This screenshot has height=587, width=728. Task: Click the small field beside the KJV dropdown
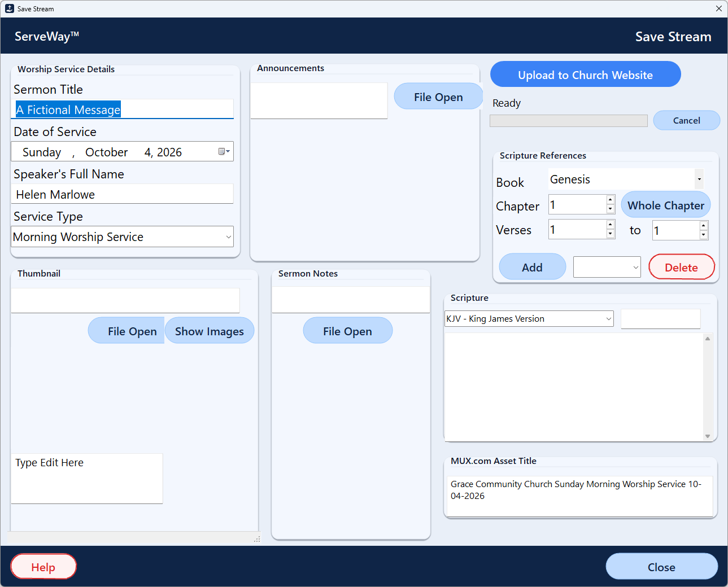click(x=661, y=319)
